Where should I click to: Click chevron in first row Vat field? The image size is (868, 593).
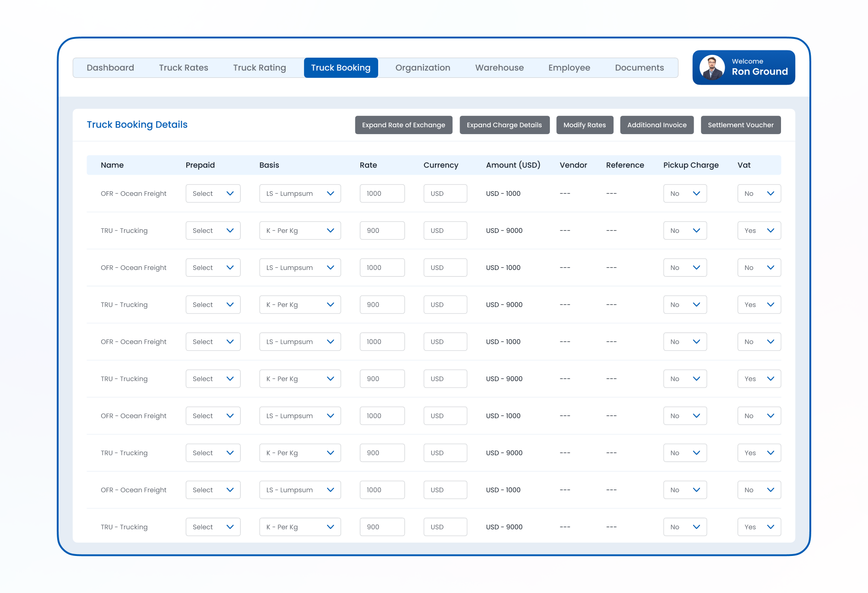770,194
